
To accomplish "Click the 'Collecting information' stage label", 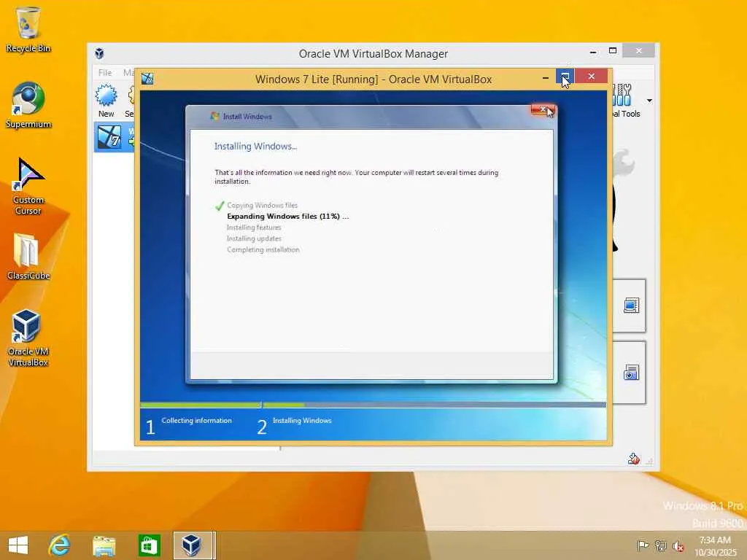I will 196,421.
